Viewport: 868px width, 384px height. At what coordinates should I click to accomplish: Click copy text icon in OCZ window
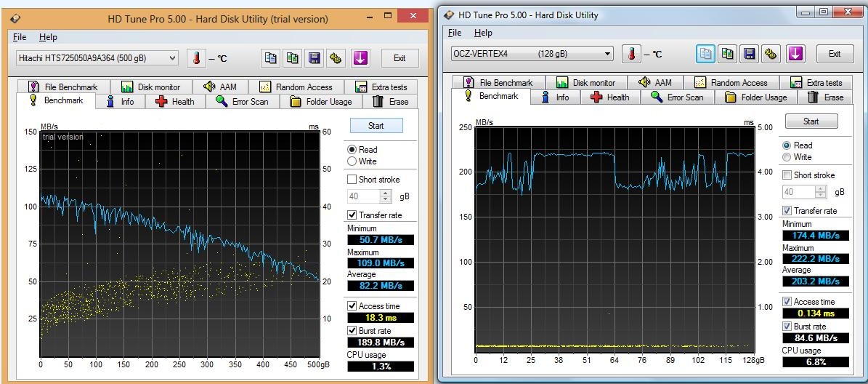[706, 54]
